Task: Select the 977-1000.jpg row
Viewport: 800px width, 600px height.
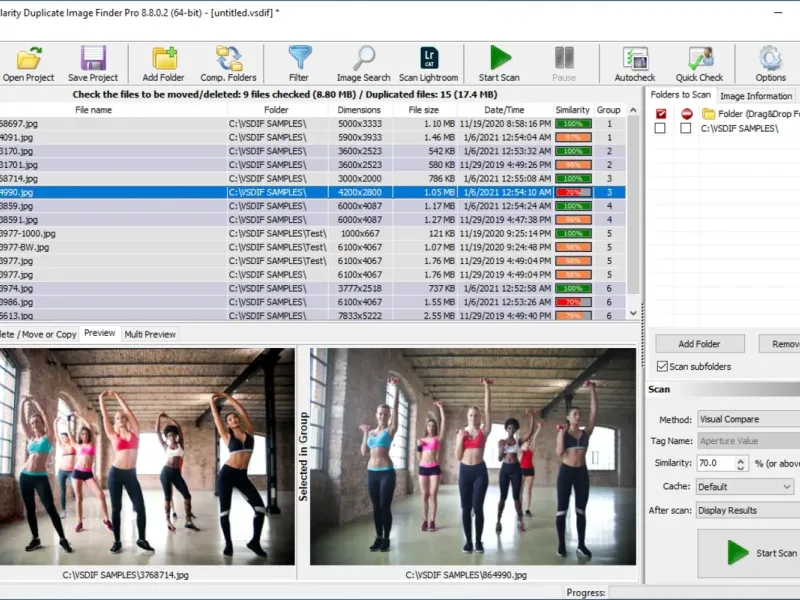Action: [312, 233]
